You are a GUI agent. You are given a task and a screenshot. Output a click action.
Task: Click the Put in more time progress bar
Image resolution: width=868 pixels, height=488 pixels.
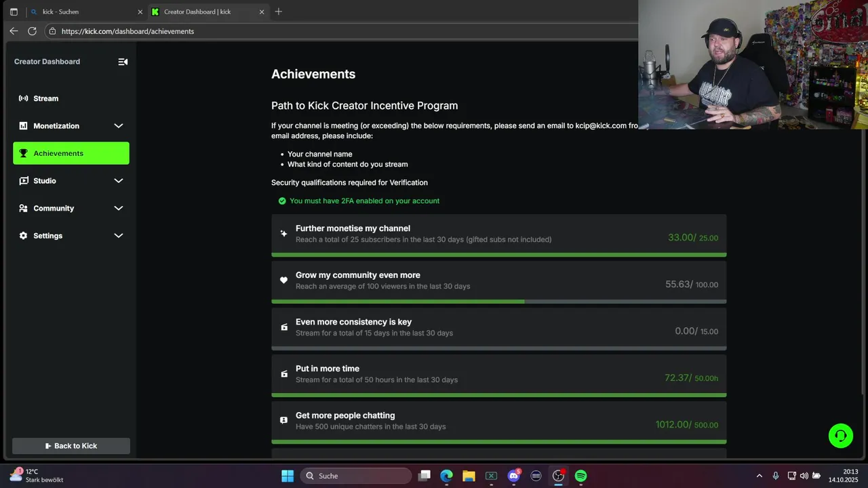tap(499, 395)
